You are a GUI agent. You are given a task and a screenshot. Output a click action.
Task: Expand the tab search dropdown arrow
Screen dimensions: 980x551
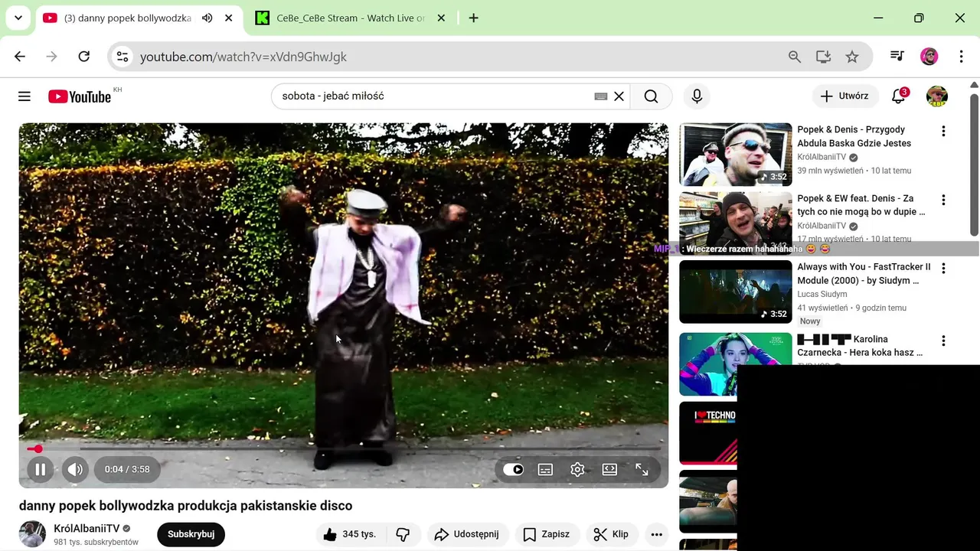pyautogui.click(x=18, y=18)
